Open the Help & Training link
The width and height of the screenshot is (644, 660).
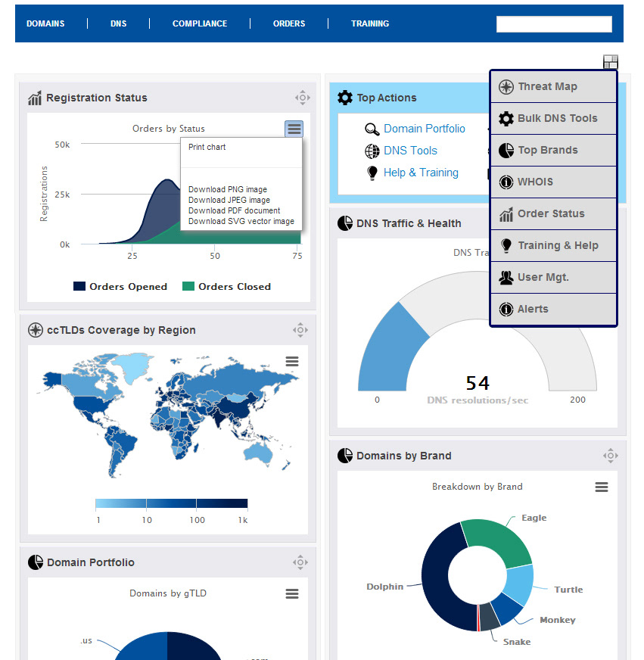tap(421, 172)
